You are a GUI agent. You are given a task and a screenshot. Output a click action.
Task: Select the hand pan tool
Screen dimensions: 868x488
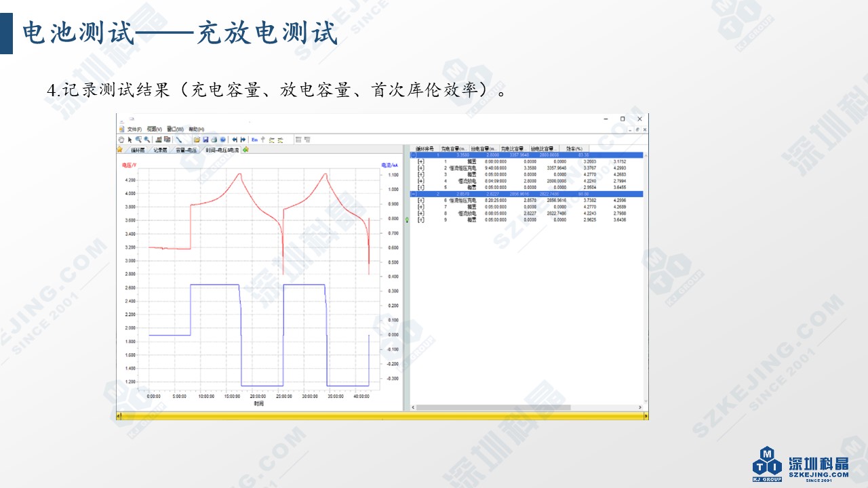pos(121,140)
